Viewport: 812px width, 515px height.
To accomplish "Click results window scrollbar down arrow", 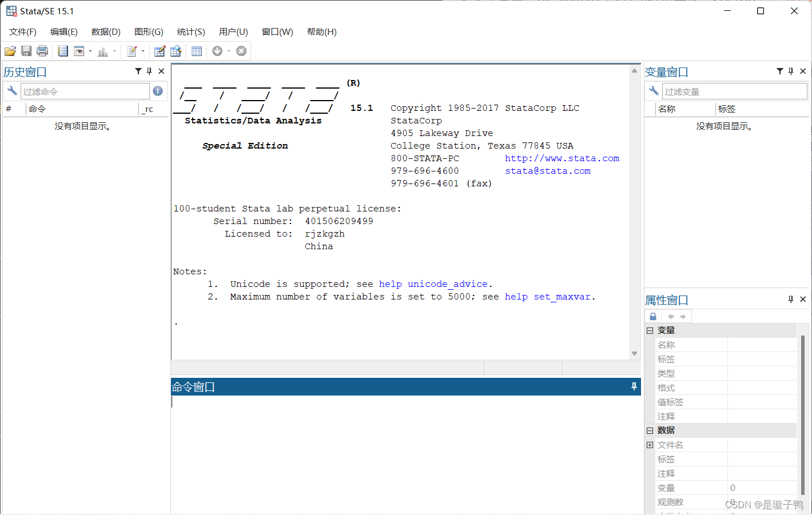I will [634, 353].
